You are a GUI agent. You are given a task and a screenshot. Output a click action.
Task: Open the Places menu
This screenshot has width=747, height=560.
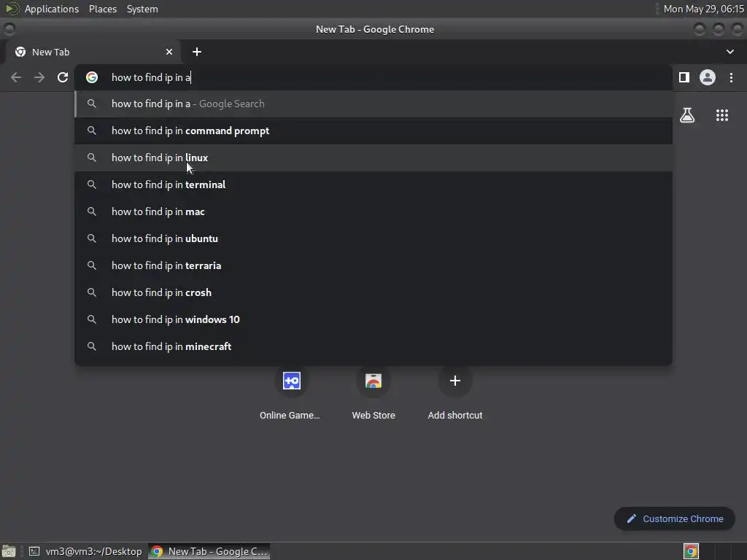[102, 9]
